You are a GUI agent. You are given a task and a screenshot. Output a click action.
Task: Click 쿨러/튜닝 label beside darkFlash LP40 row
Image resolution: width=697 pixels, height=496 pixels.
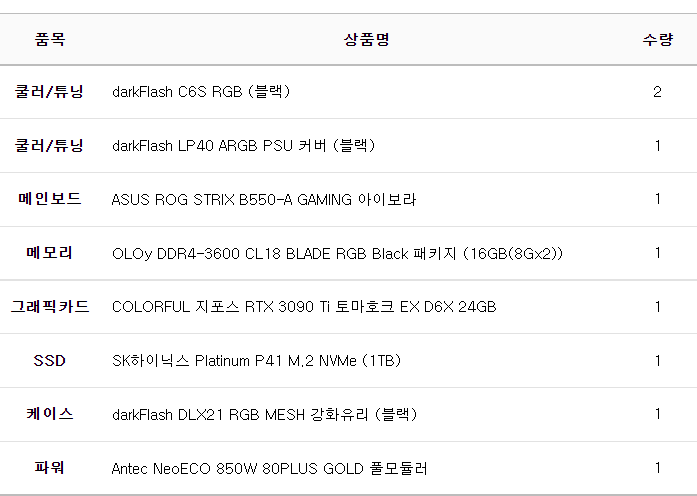[49, 146]
